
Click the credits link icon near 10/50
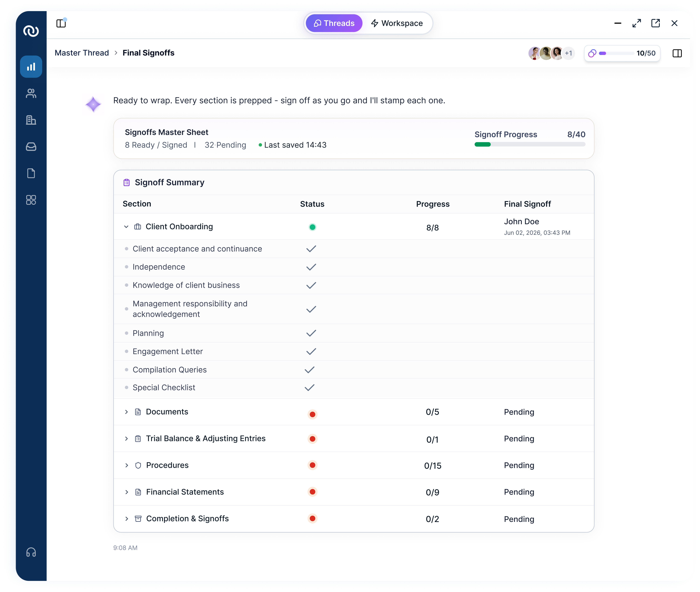[x=592, y=53]
